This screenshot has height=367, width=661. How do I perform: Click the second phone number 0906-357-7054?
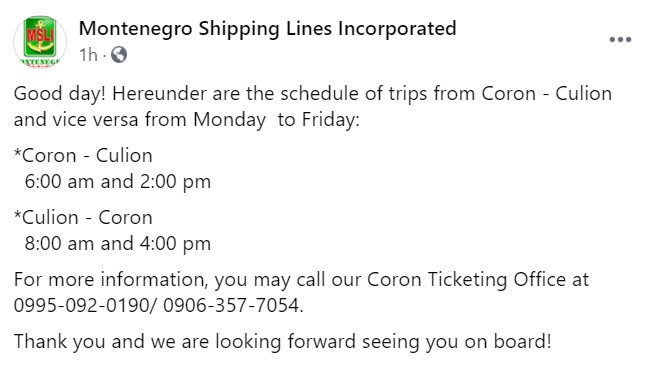pos(231,305)
